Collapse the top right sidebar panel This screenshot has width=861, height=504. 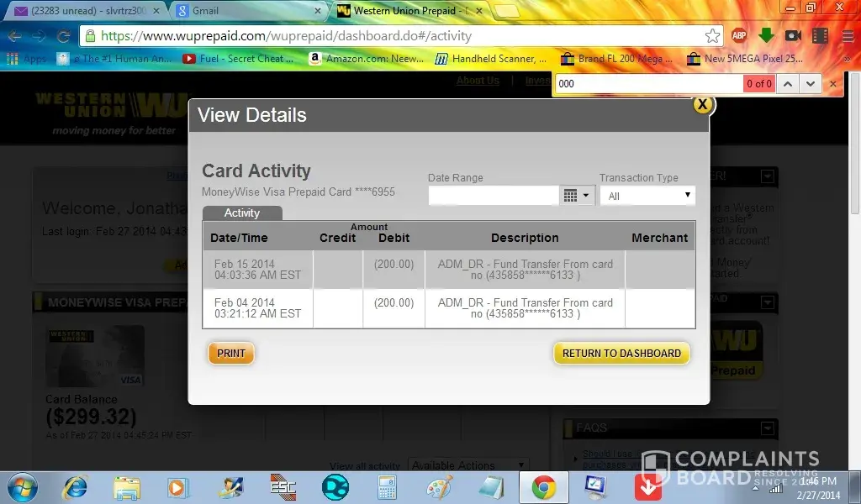click(768, 176)
